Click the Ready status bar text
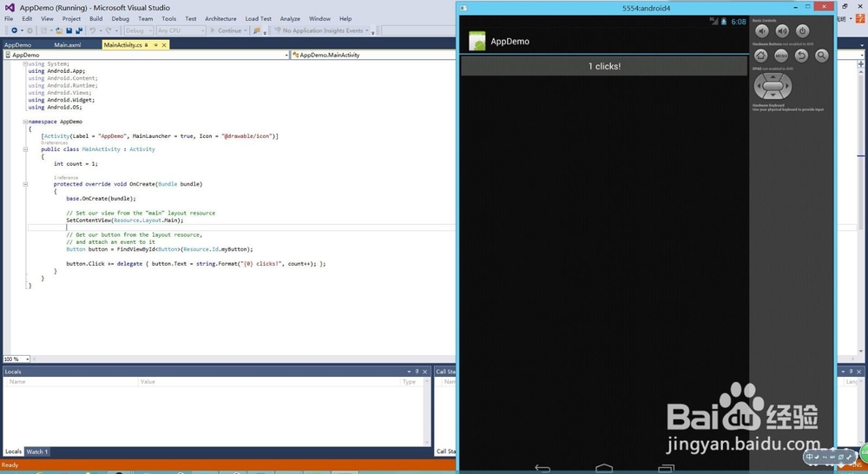 pos(10,464)
